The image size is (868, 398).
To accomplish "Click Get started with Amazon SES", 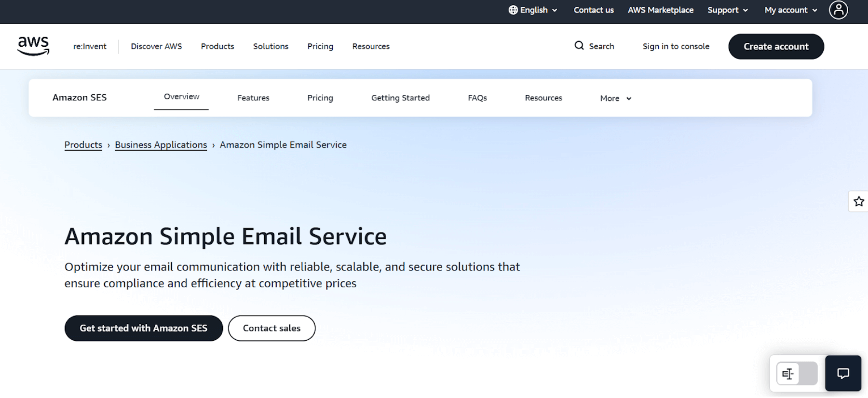I will pos(143,328).
